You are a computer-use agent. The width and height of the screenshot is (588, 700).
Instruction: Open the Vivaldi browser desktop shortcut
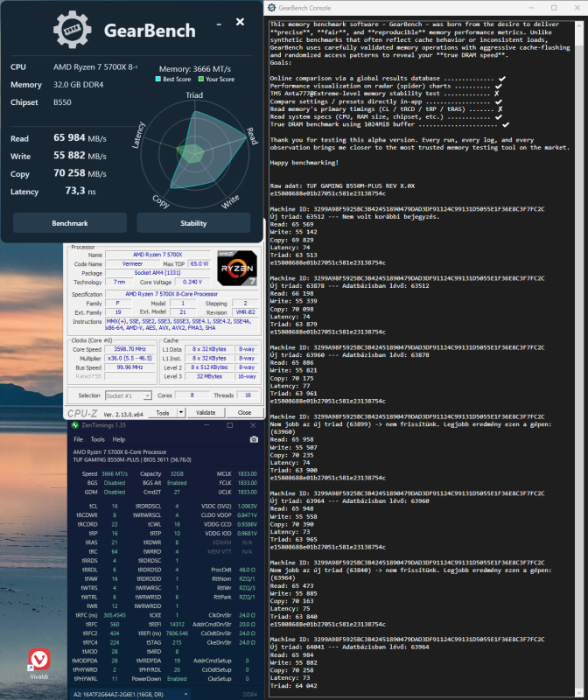pos(39,664)
